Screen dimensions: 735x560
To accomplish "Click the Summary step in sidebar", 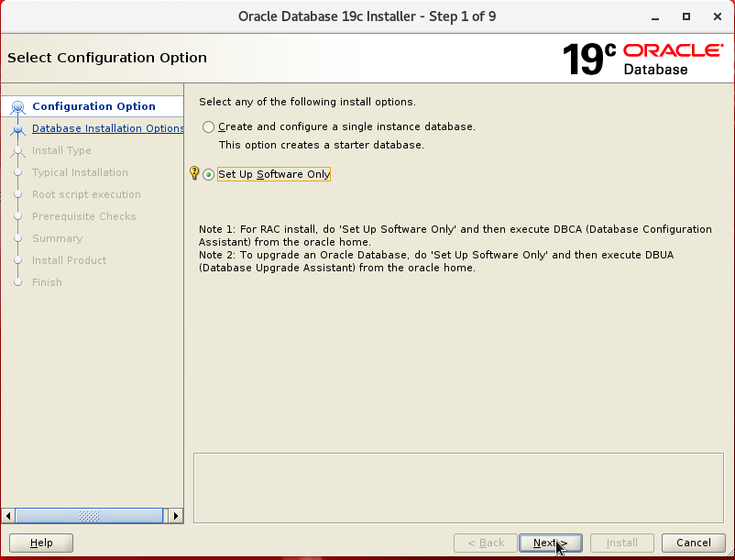I will [57, 238].
